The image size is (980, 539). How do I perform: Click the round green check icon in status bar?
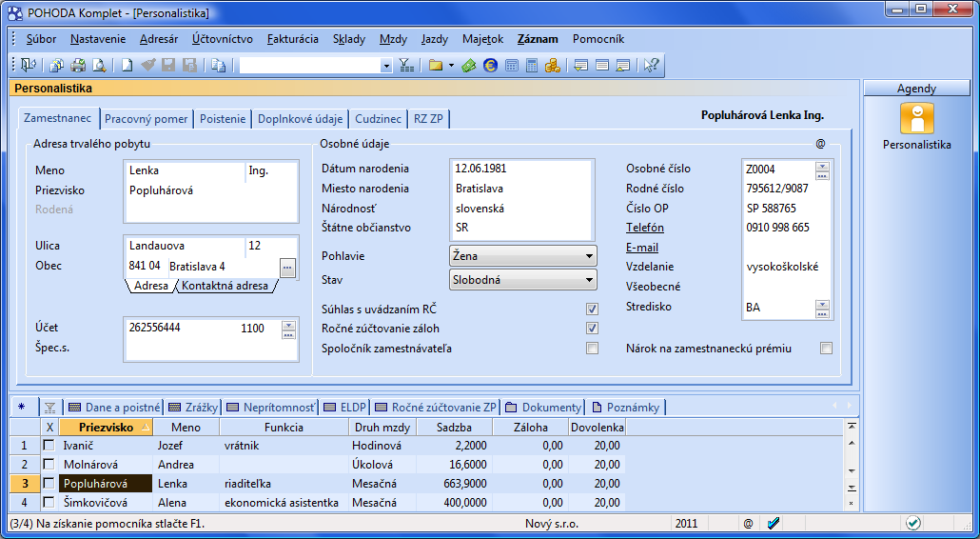913,523
